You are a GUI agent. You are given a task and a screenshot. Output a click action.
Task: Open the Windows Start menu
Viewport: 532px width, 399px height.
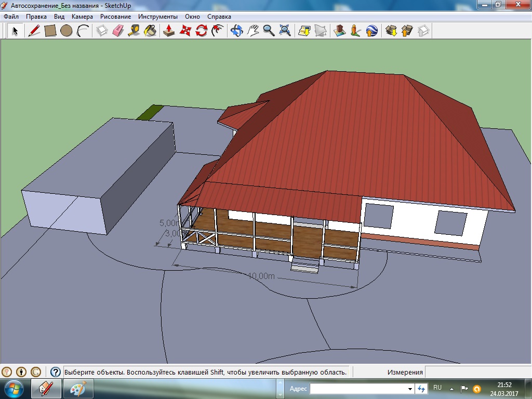(13, 389)
